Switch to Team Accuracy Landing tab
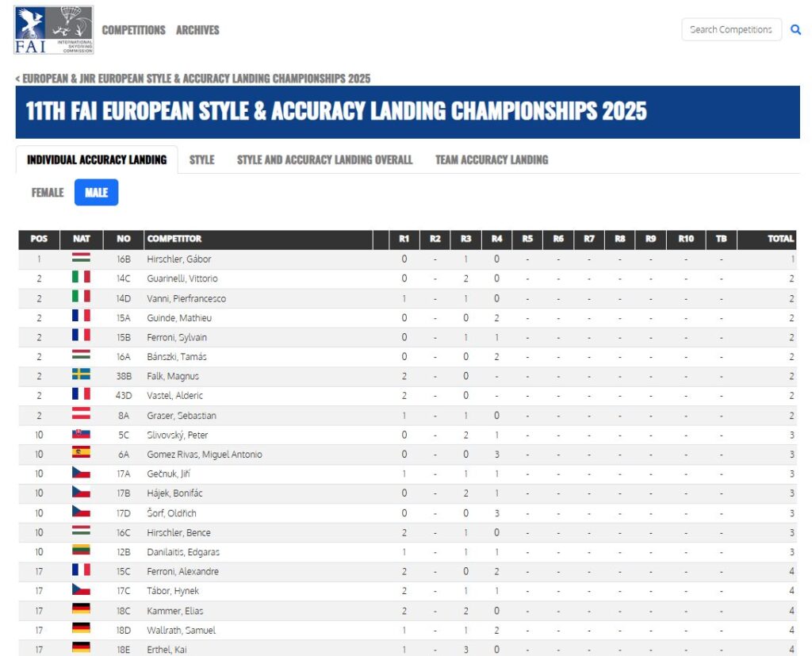The height and width of the screenshot is (656, 812). pyautogui.click(x=492, y=160)
